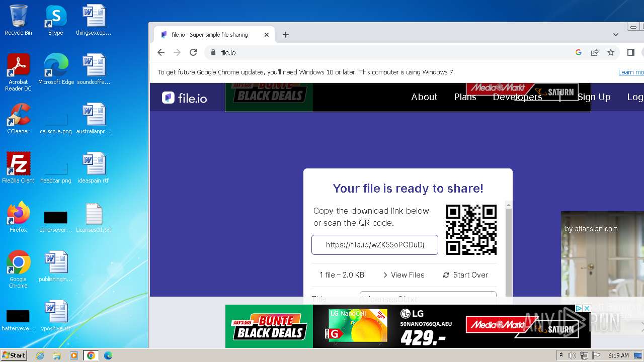Click the "Your file is ready to share!" heading
The width and height of the screenshot is (644, 362).
click(408, 189)
